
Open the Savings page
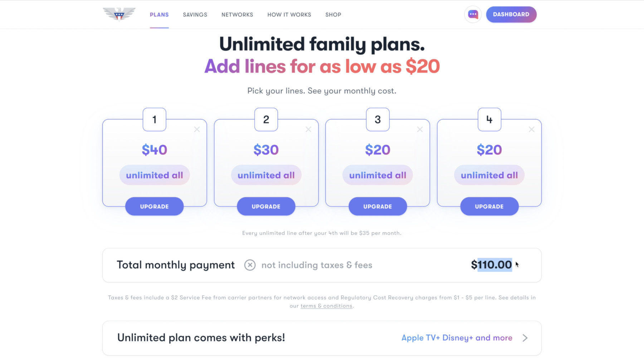[x=195, y=15]
